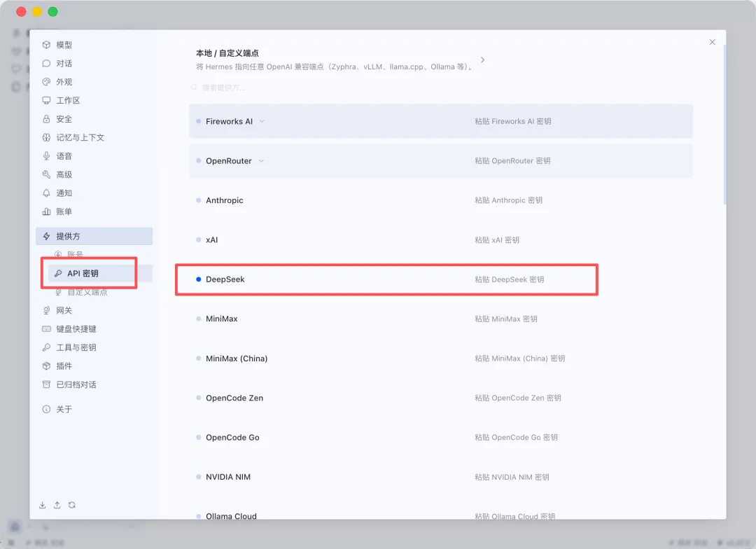This screenshot has height=549, width=756.
Task: Click the import (download arrow) icon
Action: 43,505
